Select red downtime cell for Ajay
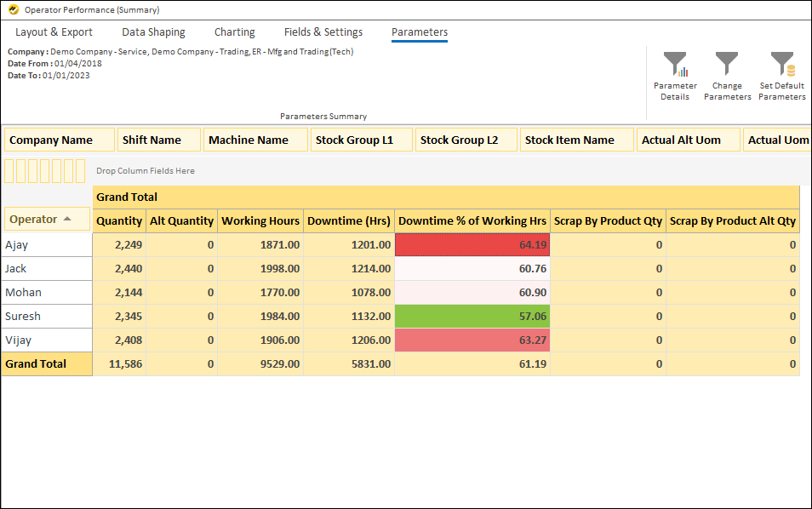 [x=472, y=245]
